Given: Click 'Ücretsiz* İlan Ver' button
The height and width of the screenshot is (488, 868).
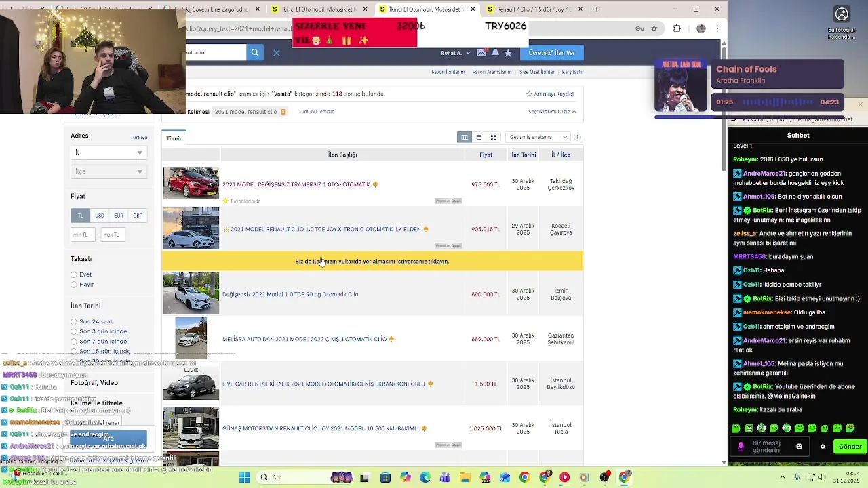Looking at the screenshot, I should [x=551, y=53].
